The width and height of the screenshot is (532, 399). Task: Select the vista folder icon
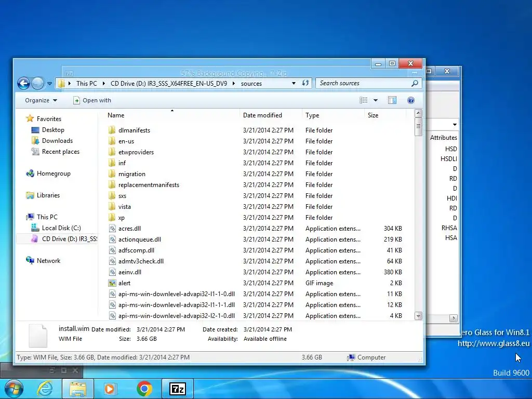point(112,206)
